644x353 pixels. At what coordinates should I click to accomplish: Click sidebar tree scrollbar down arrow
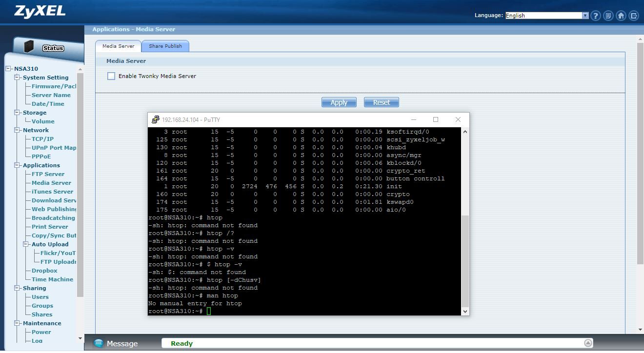pyautogui.click(x=80, y=338)
